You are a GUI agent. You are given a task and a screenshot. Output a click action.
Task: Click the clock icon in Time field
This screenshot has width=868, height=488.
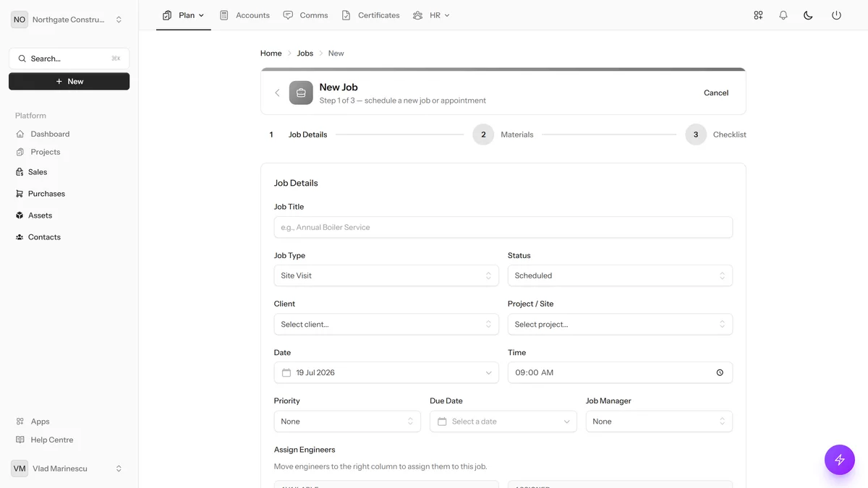pyautogui.click(x=720, y=372)
